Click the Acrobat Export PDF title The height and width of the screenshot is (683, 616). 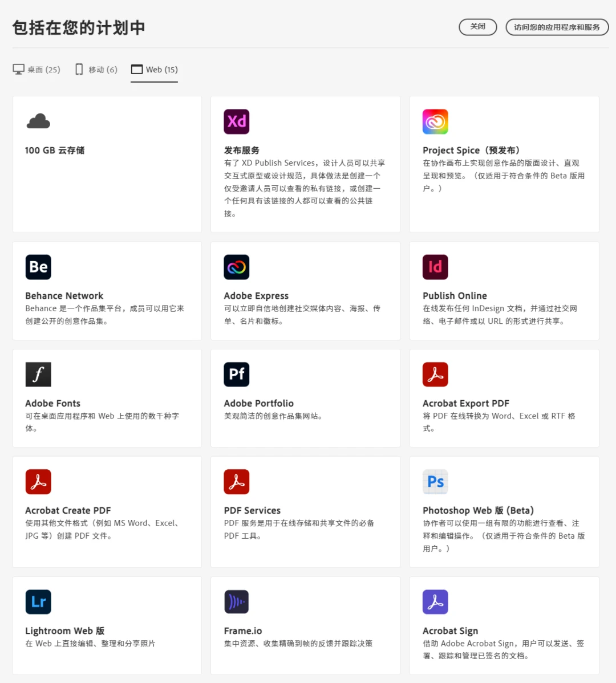coord(466,403)
